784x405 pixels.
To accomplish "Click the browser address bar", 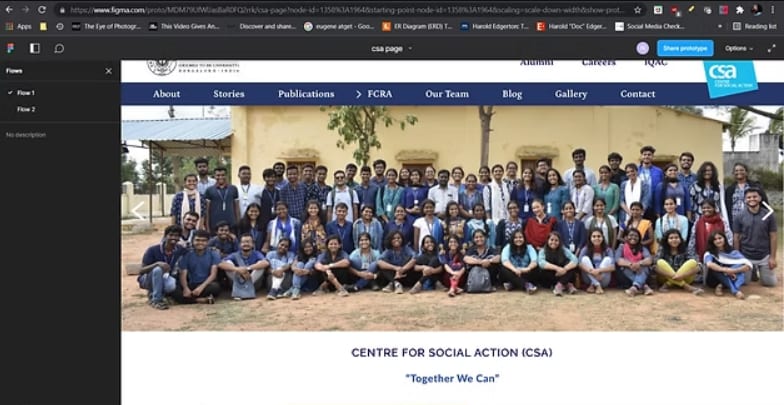I will click(x=345, y=10).
